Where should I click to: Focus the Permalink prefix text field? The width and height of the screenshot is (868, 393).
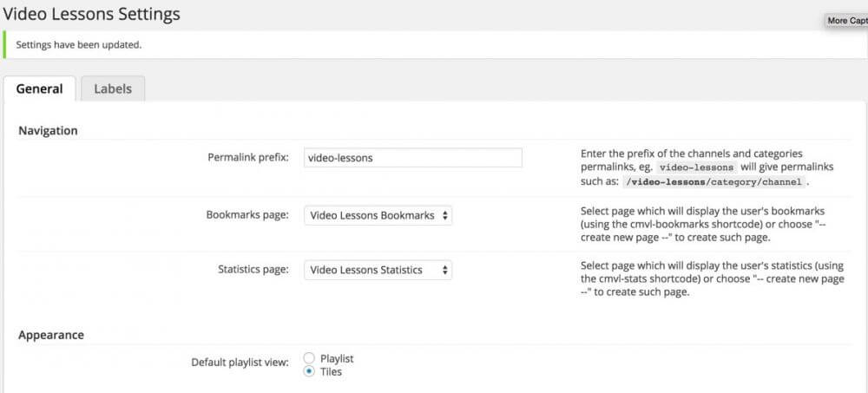click(413, 158)
